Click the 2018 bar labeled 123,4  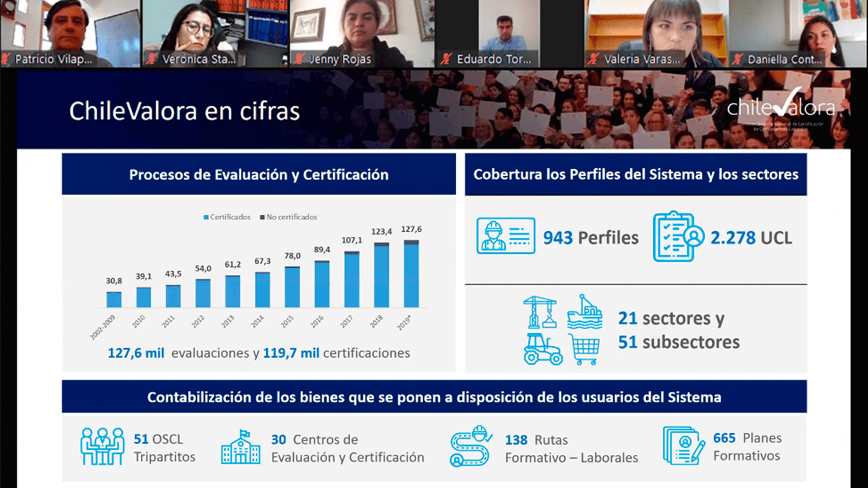pyautogui.click(x=381, y=275)
